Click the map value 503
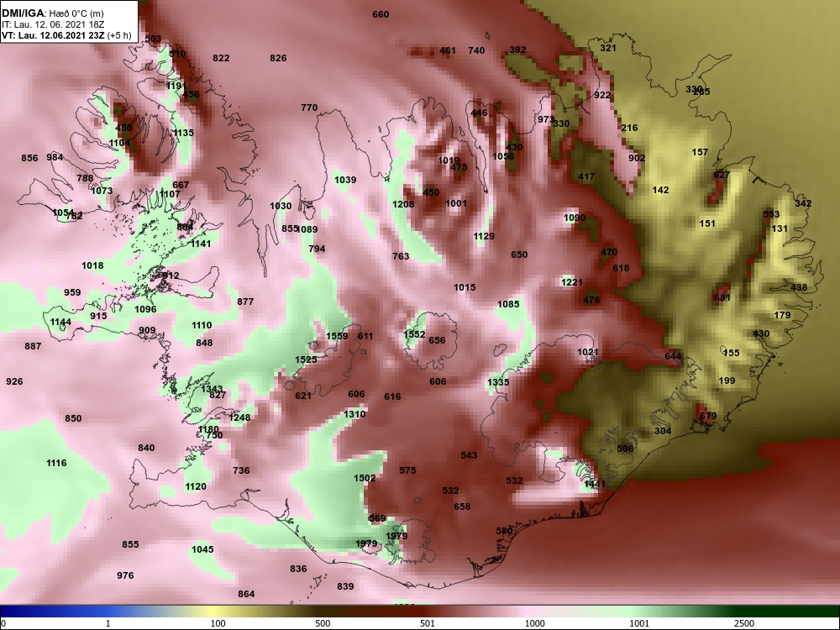 (153, 39)
